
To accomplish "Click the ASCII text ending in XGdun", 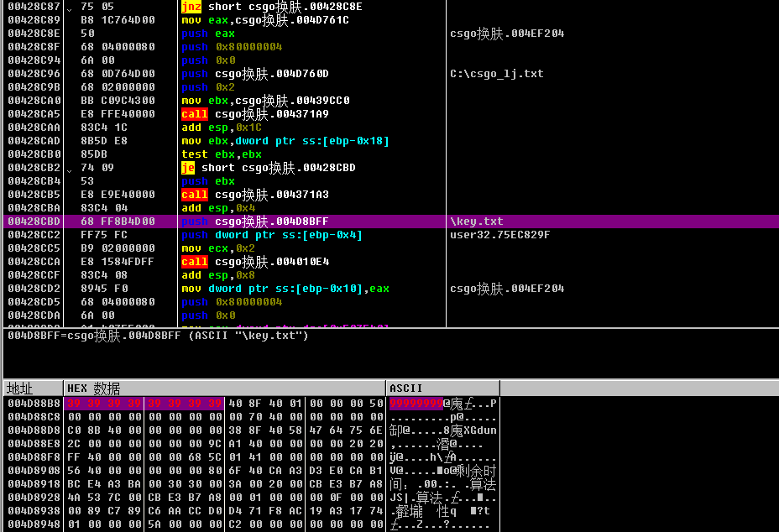I will click(x=443, y=430).
